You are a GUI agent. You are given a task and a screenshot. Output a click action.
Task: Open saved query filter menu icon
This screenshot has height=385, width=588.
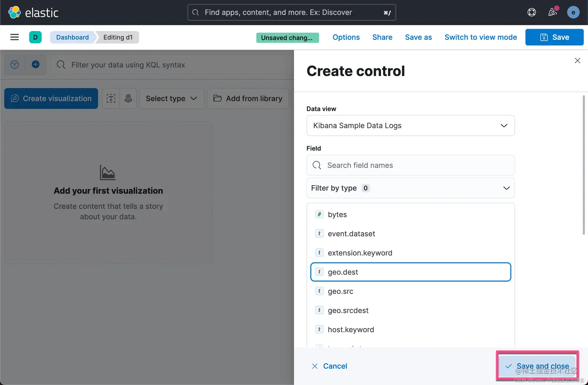pos(15,64)
